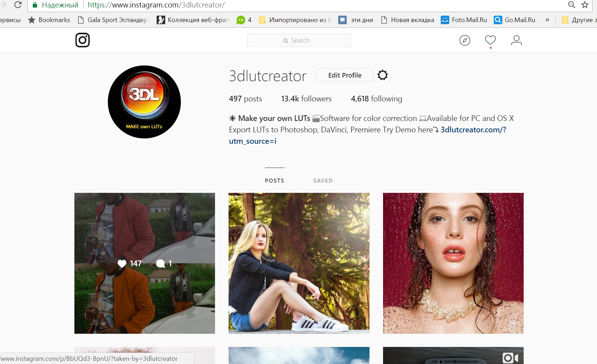This screenshot has width=597, height=364.
Task: Open the post showing 147 likes
Action: (x=145, y=263)
